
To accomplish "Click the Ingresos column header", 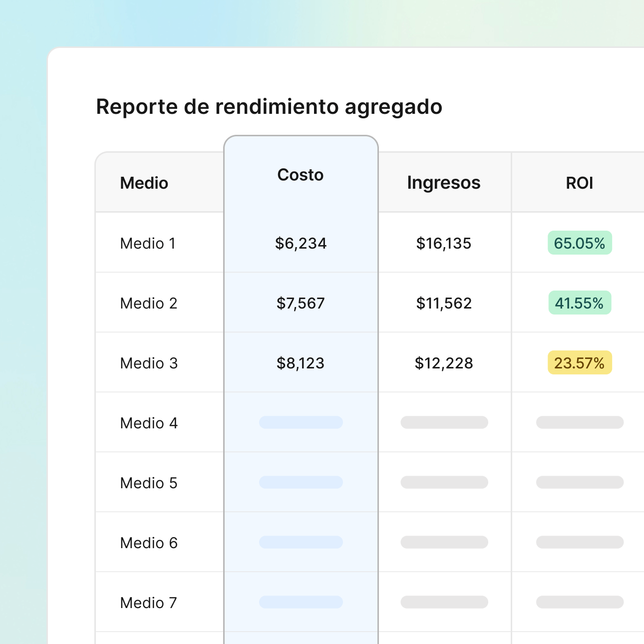I will click(443, 183).
